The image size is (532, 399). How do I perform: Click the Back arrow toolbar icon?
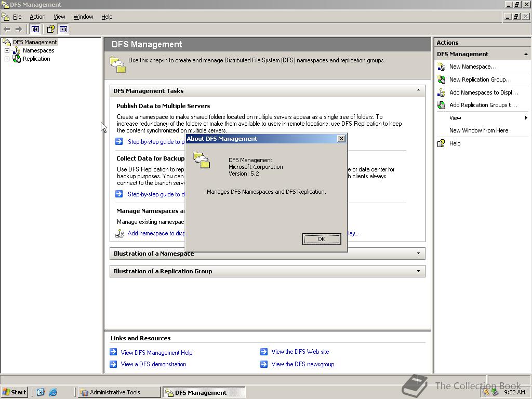coord(7,29)
